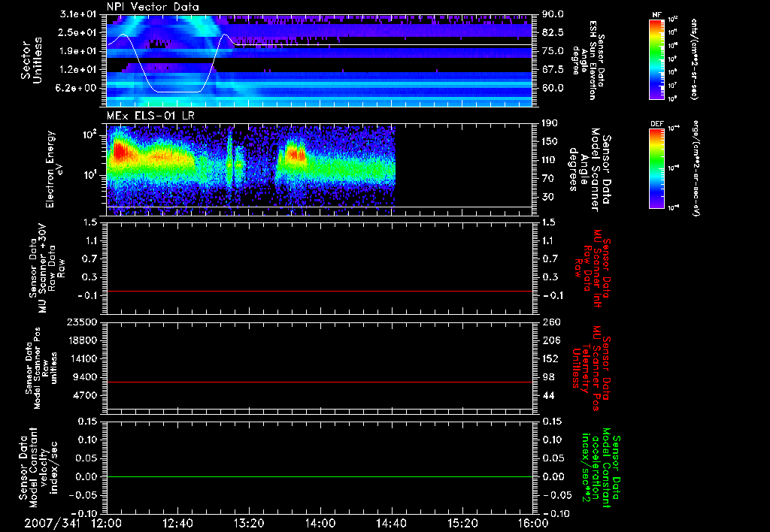The width and height of the screenshot is (770, 532).
Task: Click the red line in MU Scanner +30V panel
Action: coord(320,291)
